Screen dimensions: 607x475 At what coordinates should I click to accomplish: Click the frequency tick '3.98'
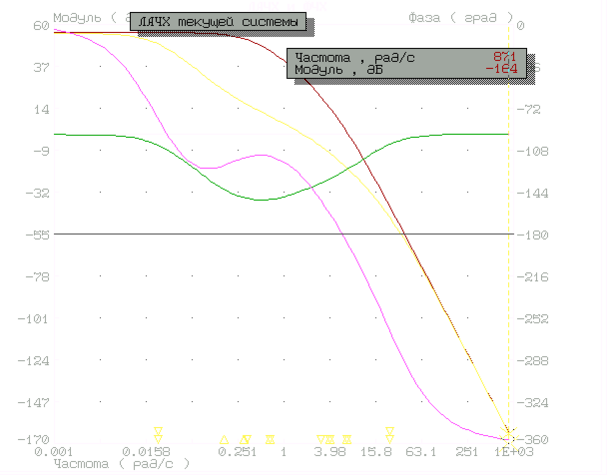tap(330, 452)
